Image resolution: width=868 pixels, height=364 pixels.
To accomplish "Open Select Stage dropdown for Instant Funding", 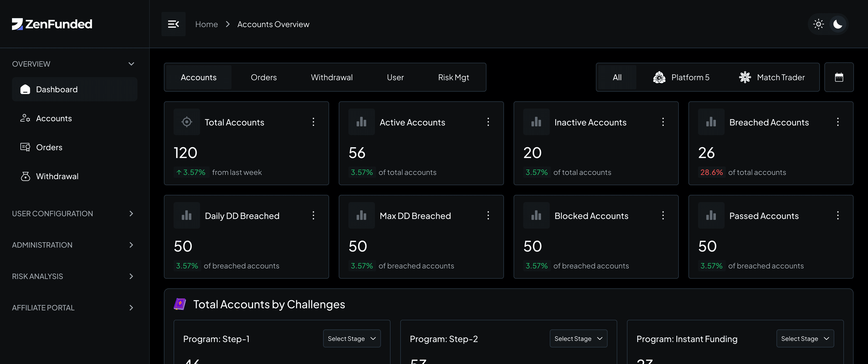I will click(x=805, y=338).
